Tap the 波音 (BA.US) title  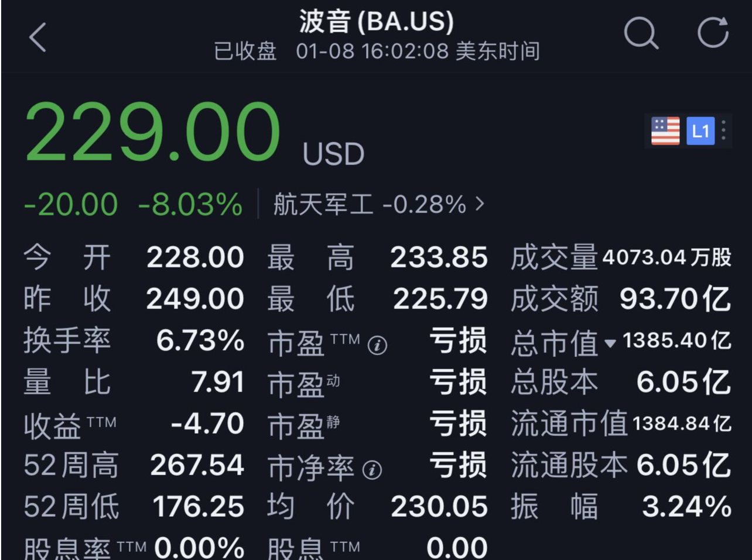point(377,22)
